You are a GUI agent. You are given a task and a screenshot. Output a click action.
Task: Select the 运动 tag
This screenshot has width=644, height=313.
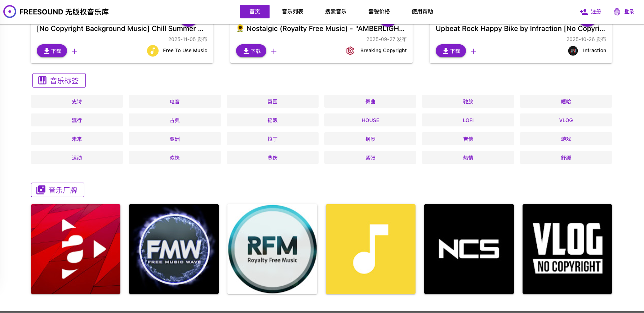pos(77,157)
